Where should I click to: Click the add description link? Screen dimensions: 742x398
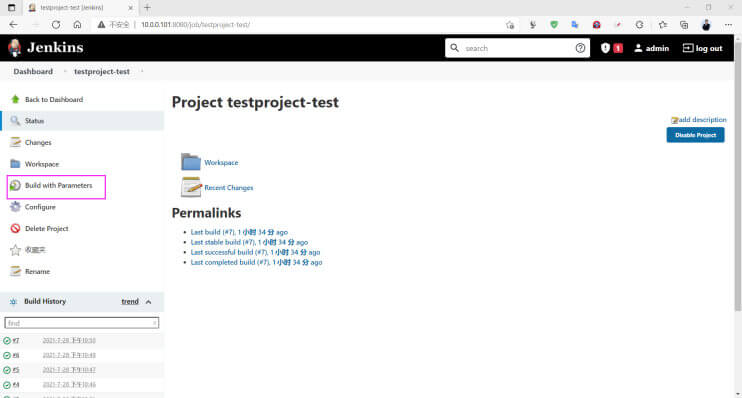(702, 120)
